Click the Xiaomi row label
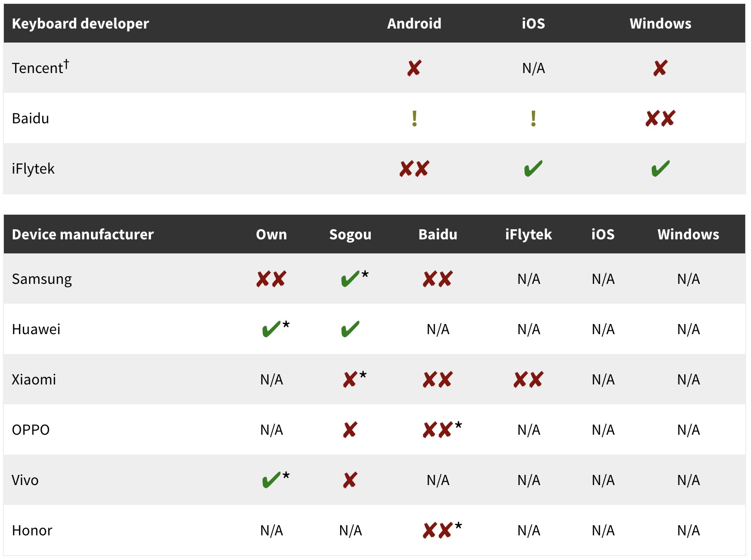 point(34,380)
